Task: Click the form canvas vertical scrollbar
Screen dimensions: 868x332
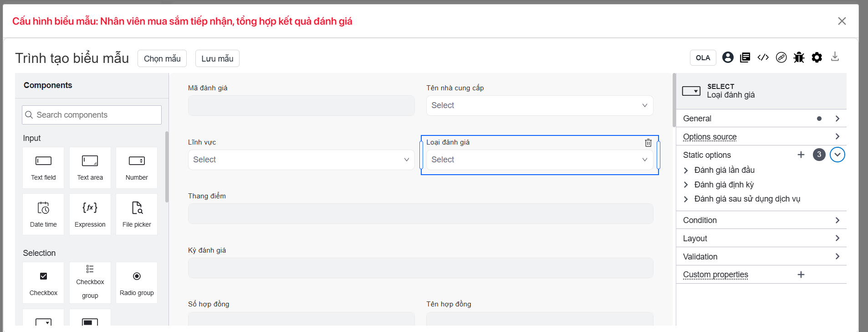Action: coord(674,100)
